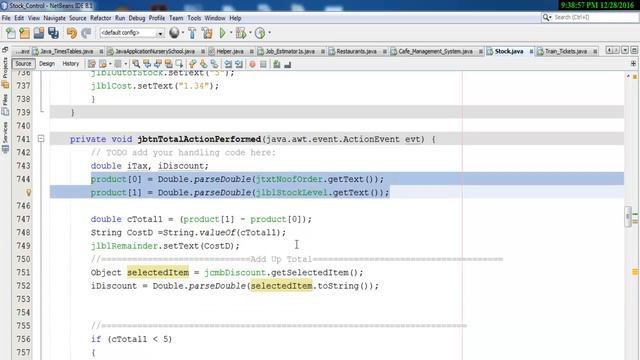Open the Tools menu
The width and height of the screenshot is (640, 360).
point(194,18)
